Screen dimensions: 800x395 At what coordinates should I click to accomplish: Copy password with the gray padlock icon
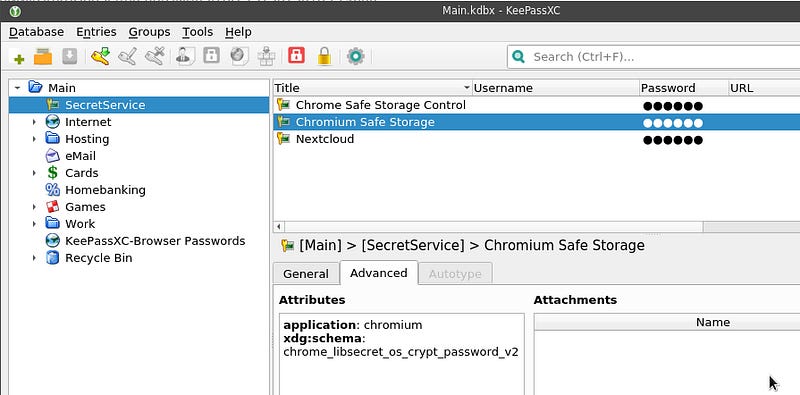[211, 56]
